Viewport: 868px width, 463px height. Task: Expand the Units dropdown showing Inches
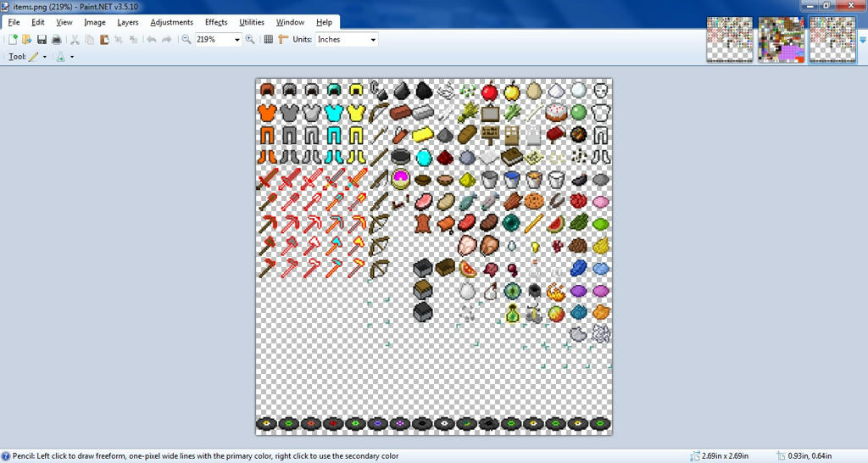(372, 40)
